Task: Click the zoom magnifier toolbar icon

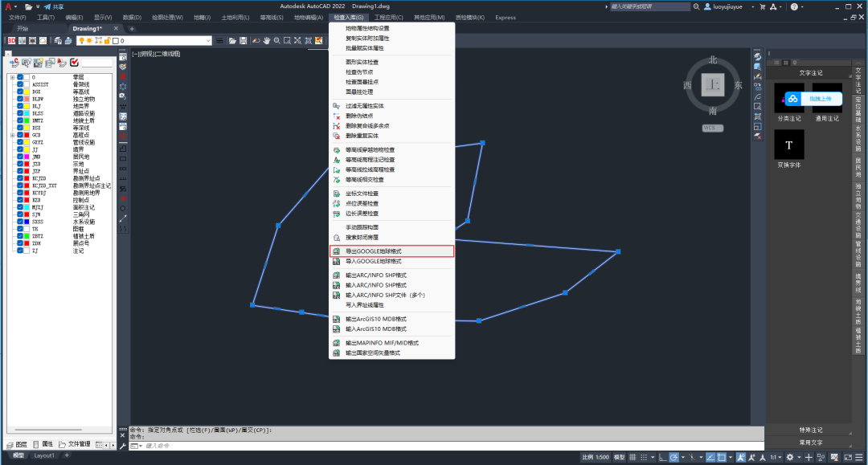Action: click(x=276, y=41)
